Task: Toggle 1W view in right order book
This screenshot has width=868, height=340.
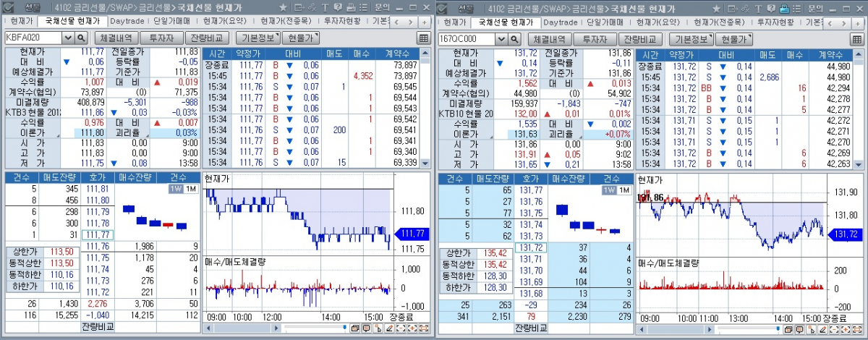Action: tap(608, 190)
